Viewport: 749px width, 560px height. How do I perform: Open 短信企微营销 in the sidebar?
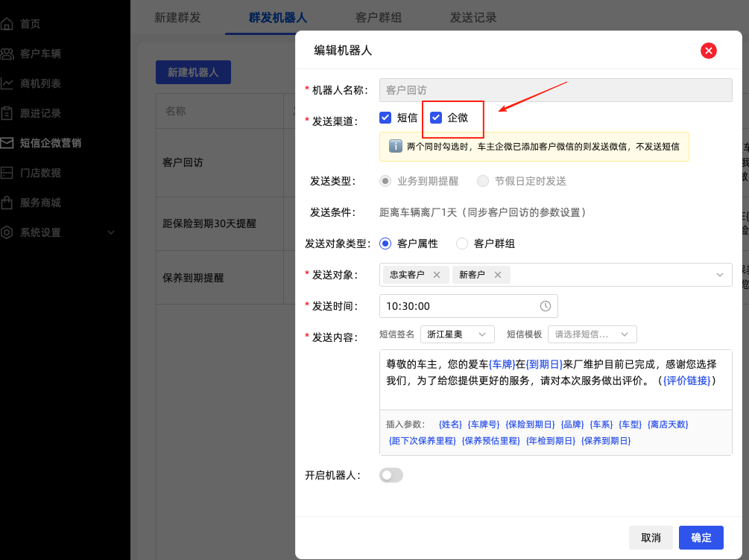pyautogui.click(x=51, y=143)
